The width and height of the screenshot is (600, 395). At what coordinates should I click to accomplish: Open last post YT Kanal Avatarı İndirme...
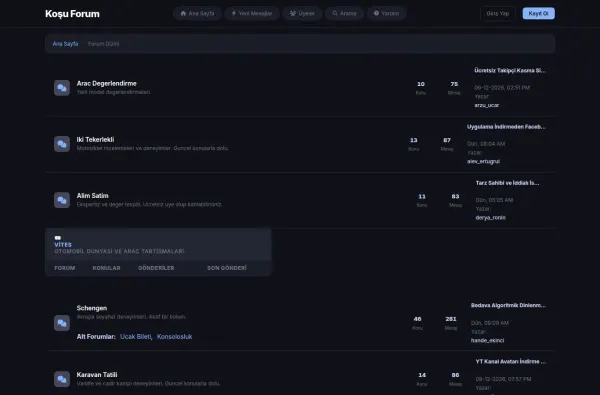coord(511,361)
